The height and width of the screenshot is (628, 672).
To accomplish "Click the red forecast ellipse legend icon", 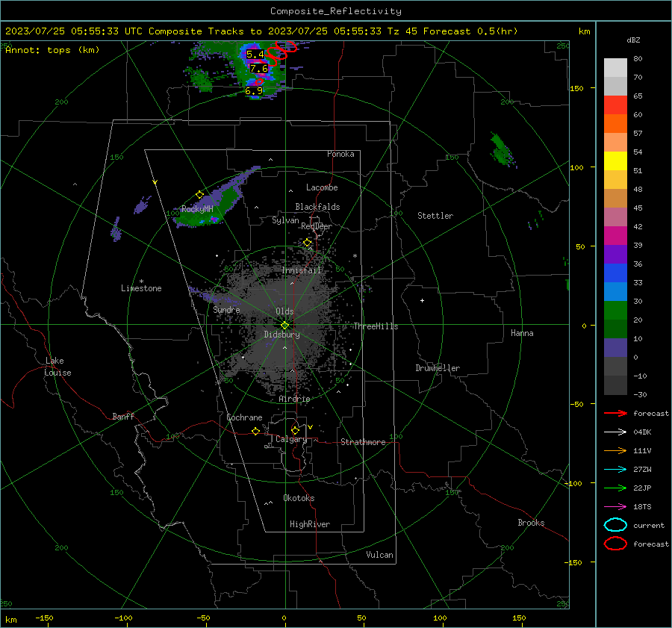I will click(x=615, y=544).
